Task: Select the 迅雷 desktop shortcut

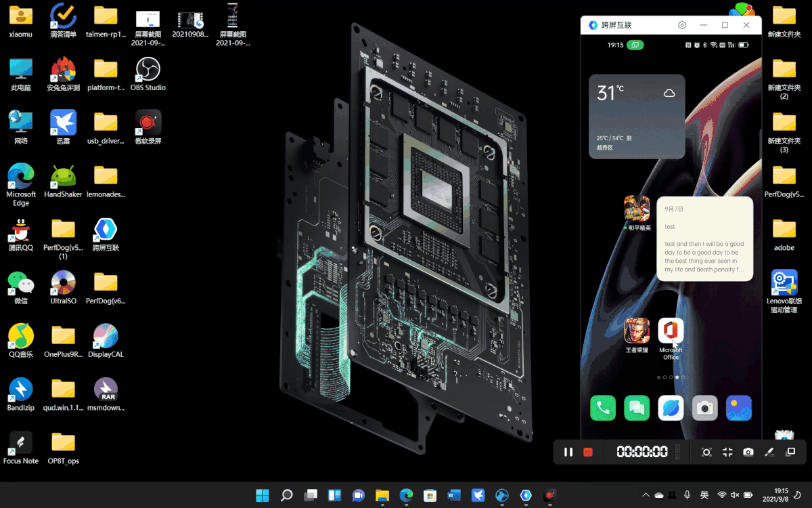Action: [64, 127]
